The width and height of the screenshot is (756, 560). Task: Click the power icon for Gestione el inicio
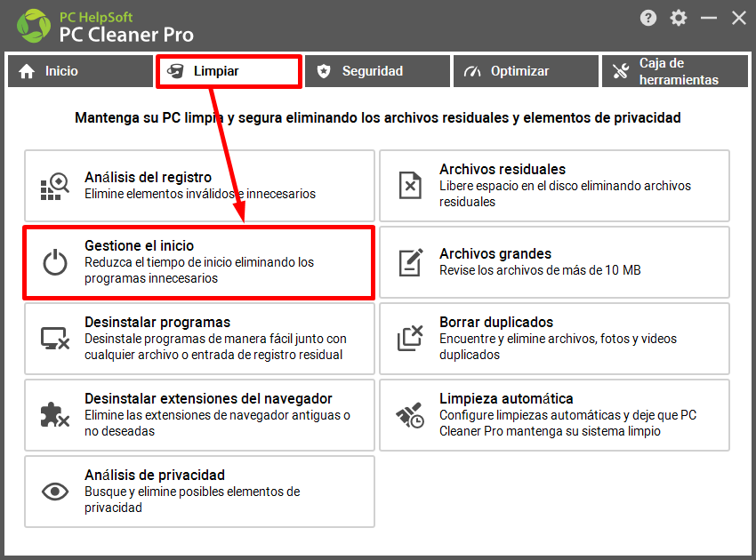(x=55, y=262)
